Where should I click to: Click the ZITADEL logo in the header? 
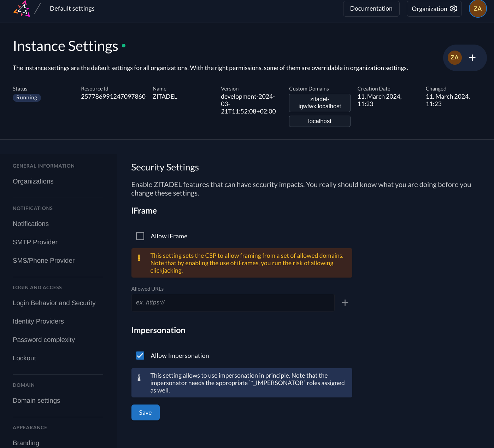(x=22, y=8)
